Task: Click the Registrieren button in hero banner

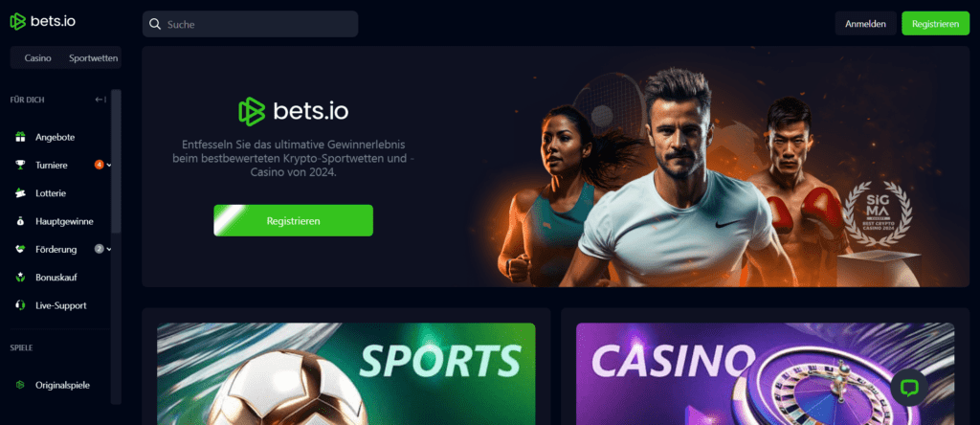Action: click(293, 220)
